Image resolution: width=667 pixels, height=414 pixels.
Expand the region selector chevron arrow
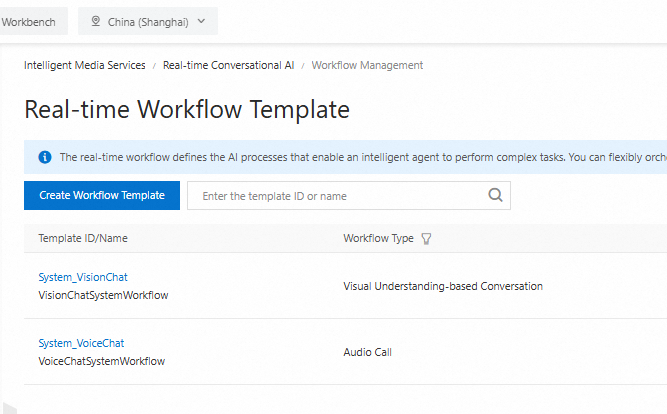[x=201, y=21]
